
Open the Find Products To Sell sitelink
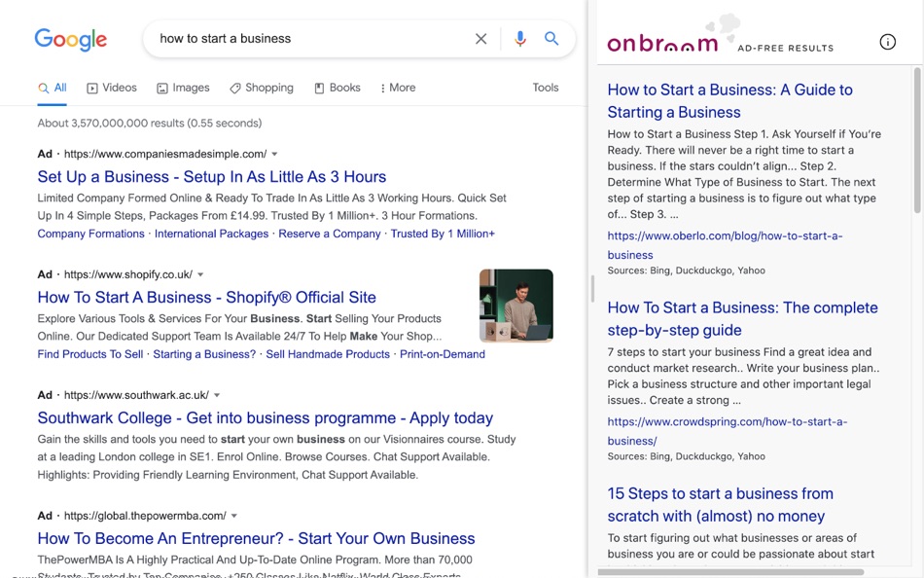click(90, 354)
